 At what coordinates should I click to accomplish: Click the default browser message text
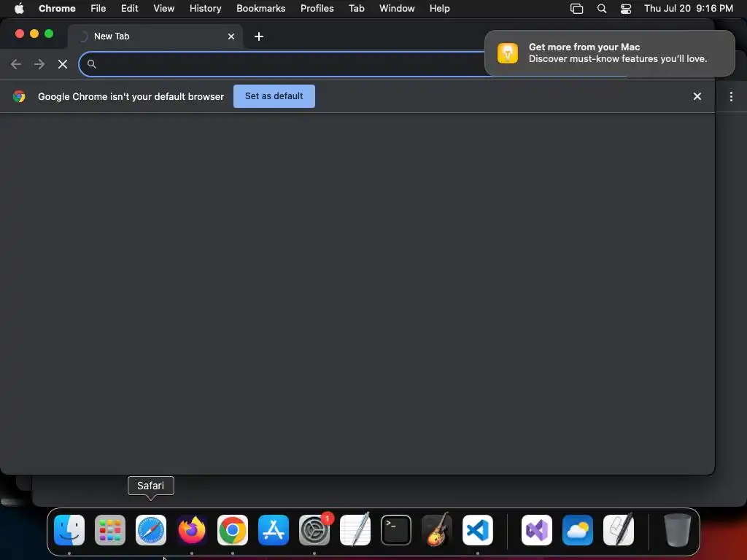click(131, 97)
